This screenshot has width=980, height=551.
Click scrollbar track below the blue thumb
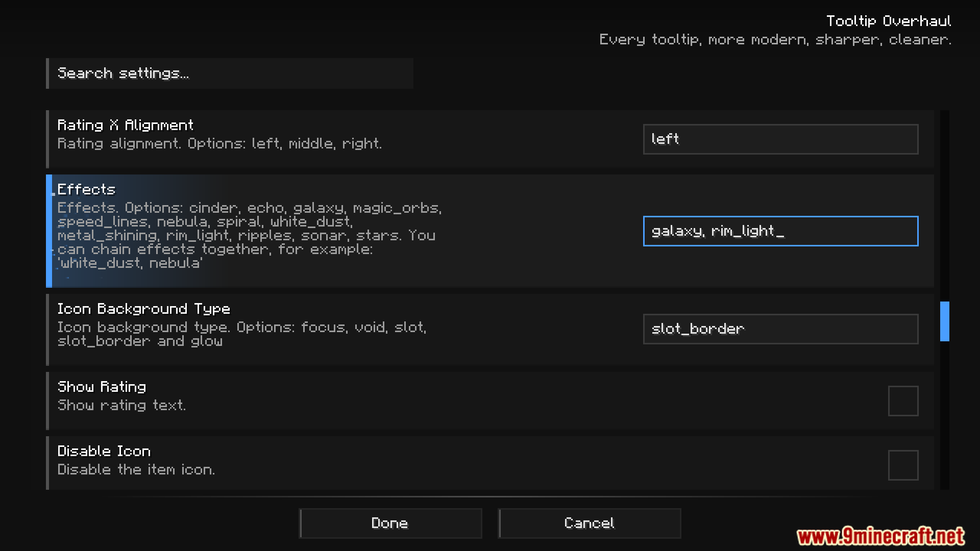pos(944,418)
